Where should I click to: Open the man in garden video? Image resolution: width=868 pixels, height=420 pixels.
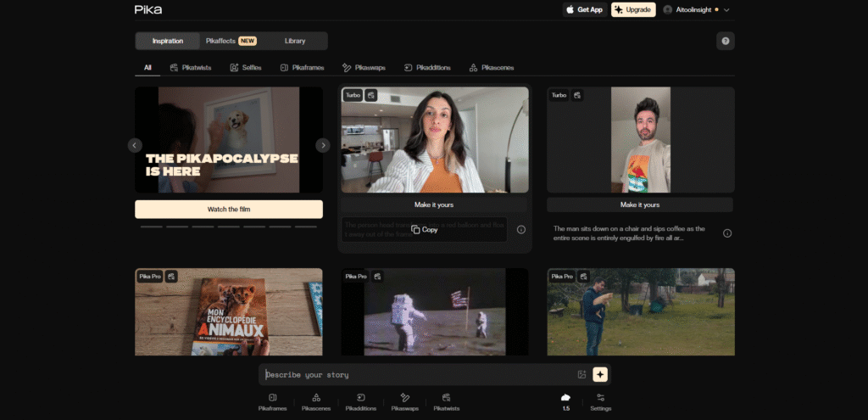[641, 312]
